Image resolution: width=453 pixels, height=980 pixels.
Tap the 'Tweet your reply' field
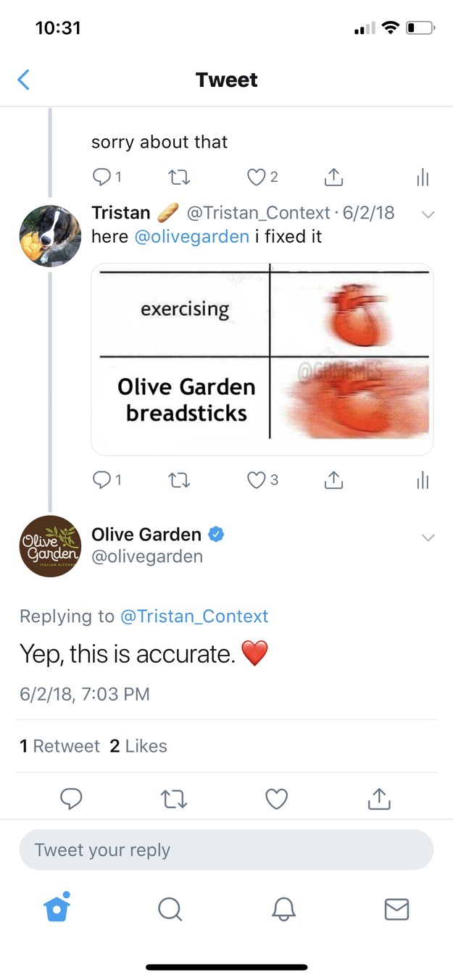tap(226, 850)
